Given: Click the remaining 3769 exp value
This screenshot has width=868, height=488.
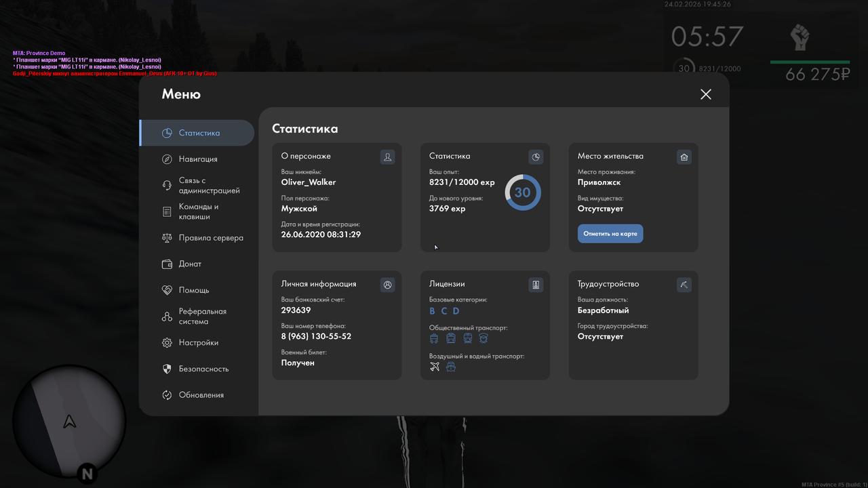Looking at the screenshot, I should tap(448, 209).
